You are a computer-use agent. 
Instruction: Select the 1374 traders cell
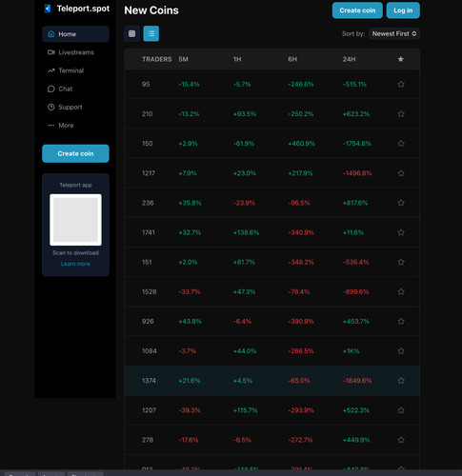149,381
